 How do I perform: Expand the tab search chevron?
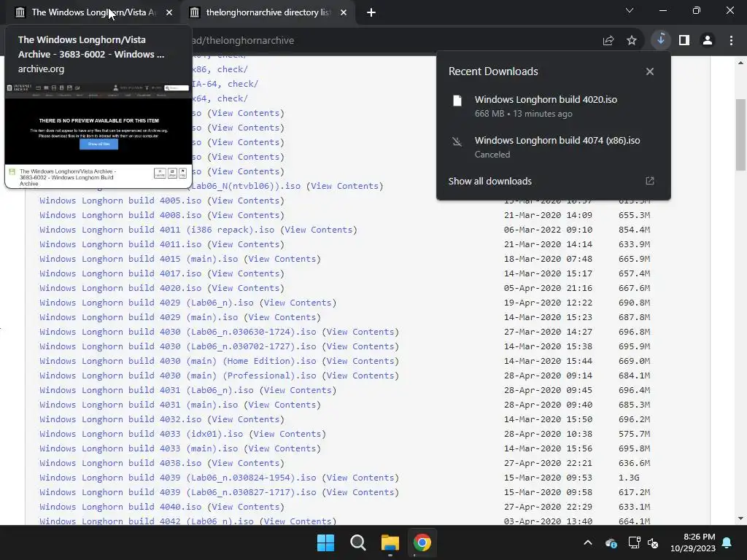[630, 10]
